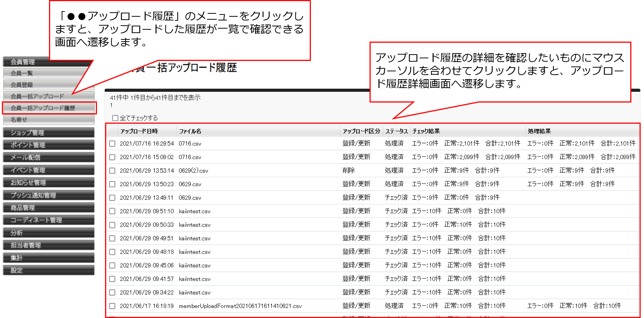Image resolution: width=644 pixels, height=318 pixels.
Task: Open 名寄せ sidebar item
Action: tap(49, 120)
